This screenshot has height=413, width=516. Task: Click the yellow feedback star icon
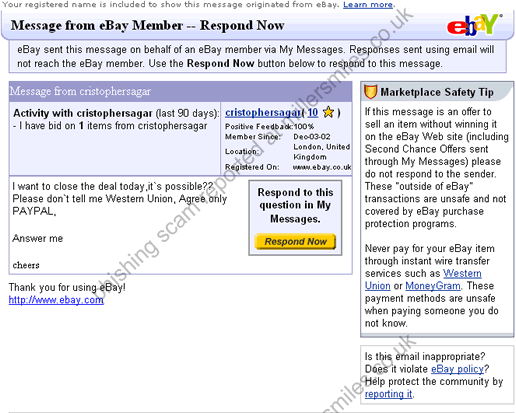click(329, 112)
